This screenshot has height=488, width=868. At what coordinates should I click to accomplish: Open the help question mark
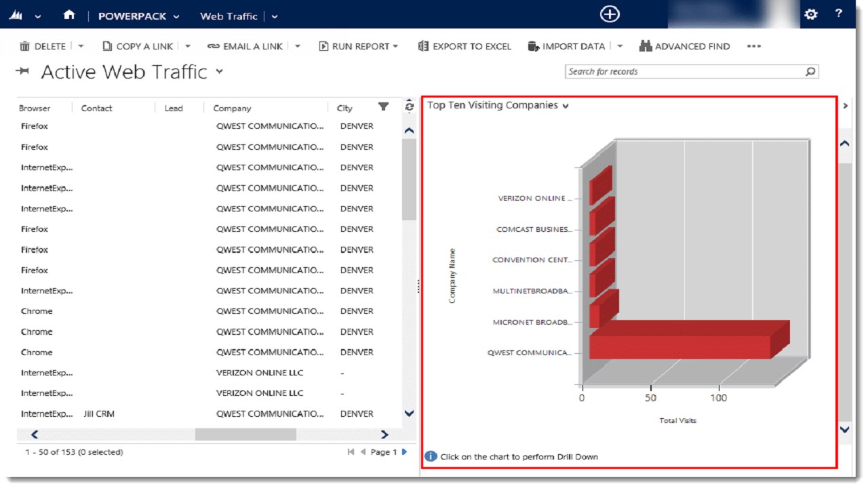click(x=839, y=14)
